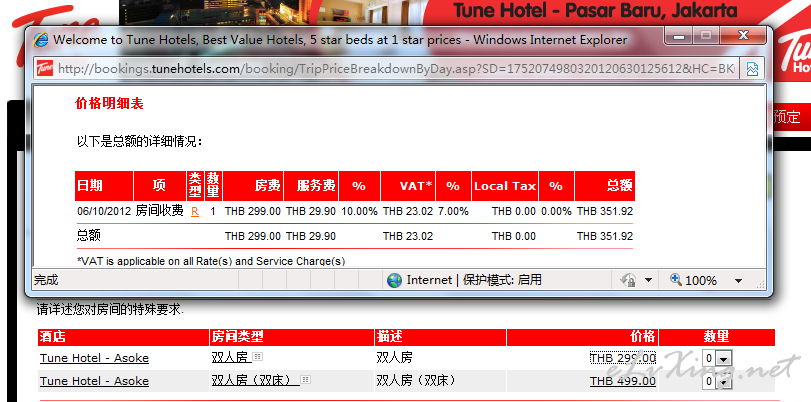
Task: Click the Internet Explorer logo in title bar
Action: coord(41,40)
